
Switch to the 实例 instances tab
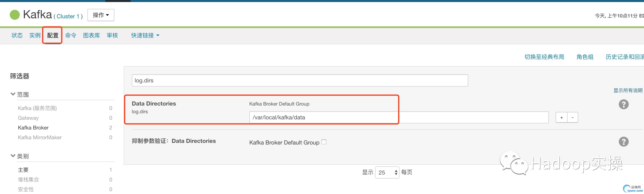[35, 35]
